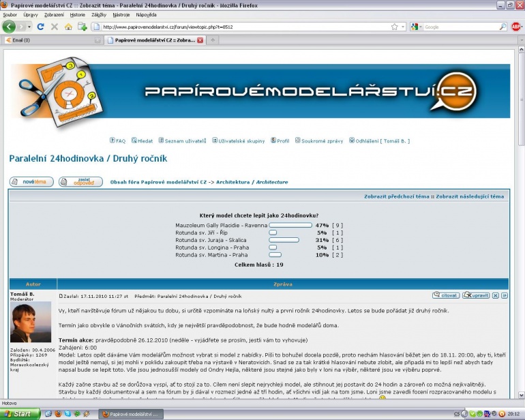
Task: Open a new tab with the plus button
Action: point(213,40)
